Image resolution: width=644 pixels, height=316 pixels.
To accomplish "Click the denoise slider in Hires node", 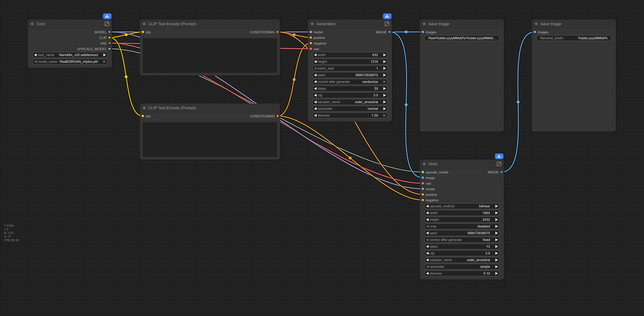I will 462,273.
